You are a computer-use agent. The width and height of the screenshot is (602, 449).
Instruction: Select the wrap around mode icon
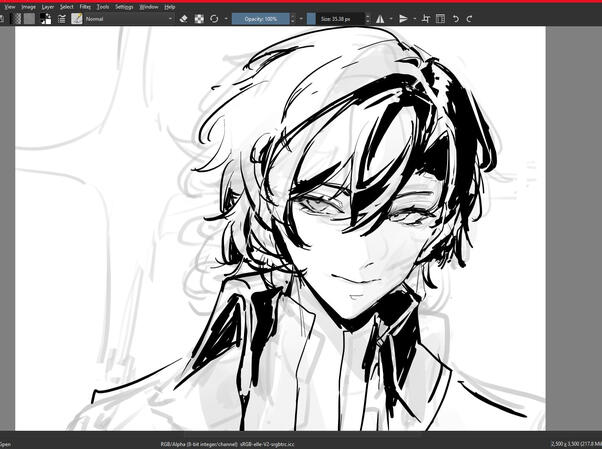click(x=427, y=18)
